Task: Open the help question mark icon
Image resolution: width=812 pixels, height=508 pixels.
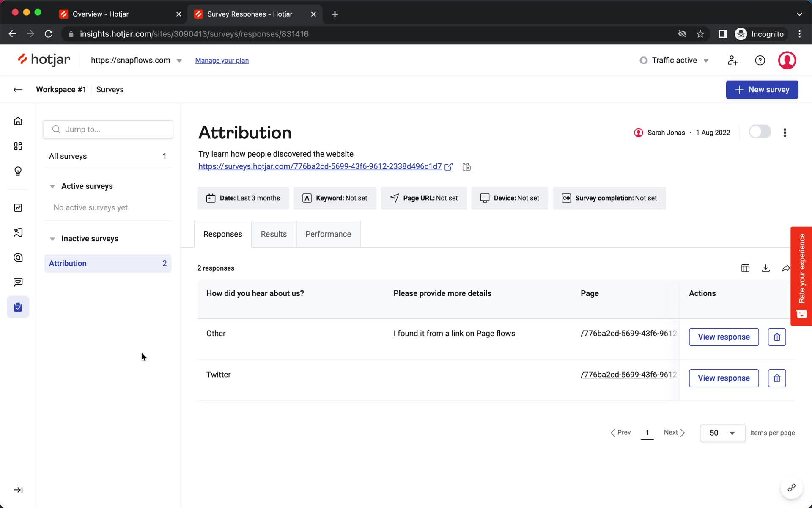Action: point(760,61)
